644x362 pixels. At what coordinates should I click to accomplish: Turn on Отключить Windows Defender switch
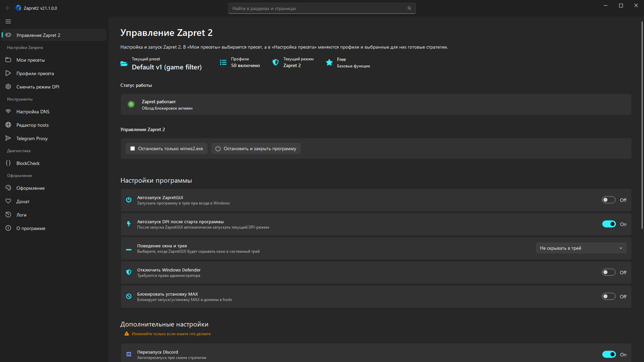(609, 273)
